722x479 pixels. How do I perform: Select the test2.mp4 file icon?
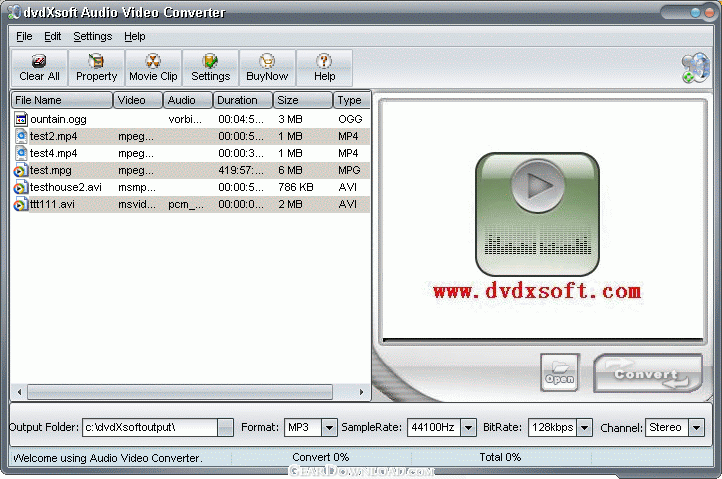coord(21,136)
